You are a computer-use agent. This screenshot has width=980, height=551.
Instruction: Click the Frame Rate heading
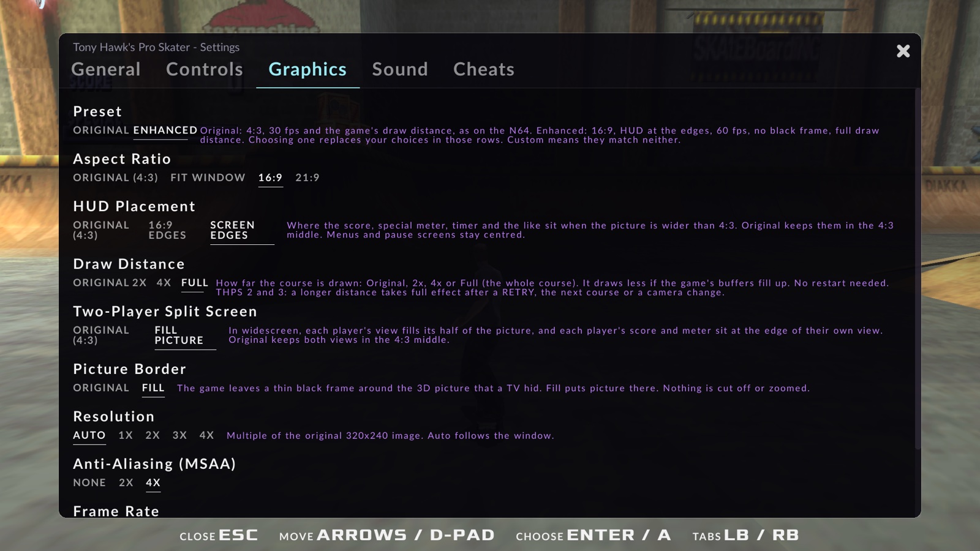[x=116, y=511]
